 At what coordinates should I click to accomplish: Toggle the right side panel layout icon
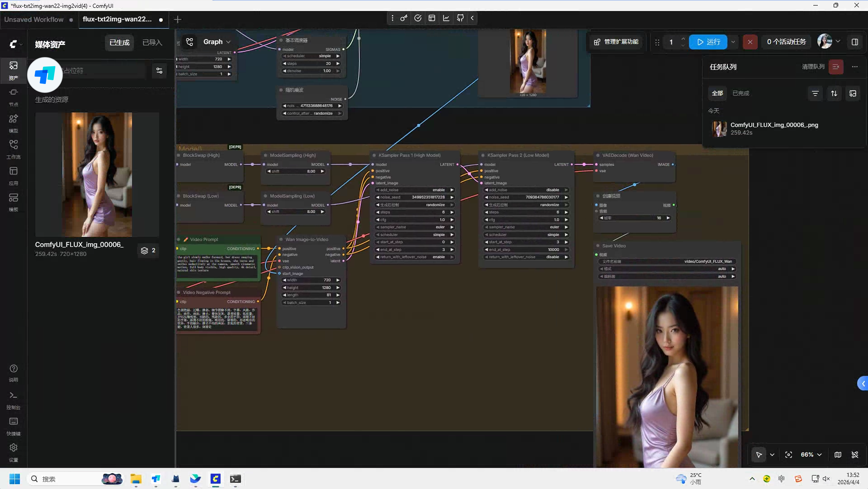point(854,42)
